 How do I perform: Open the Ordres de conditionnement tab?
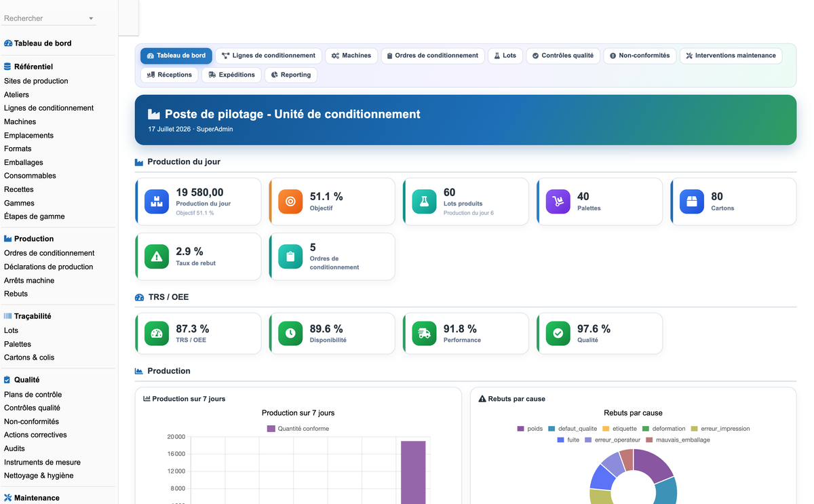click(x=432, y=56)
